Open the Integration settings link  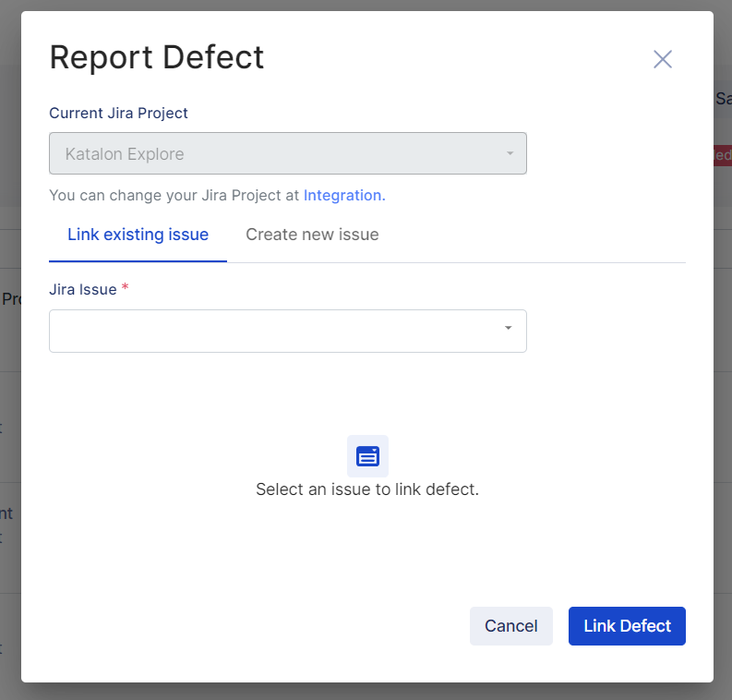[x=342, y=196]
